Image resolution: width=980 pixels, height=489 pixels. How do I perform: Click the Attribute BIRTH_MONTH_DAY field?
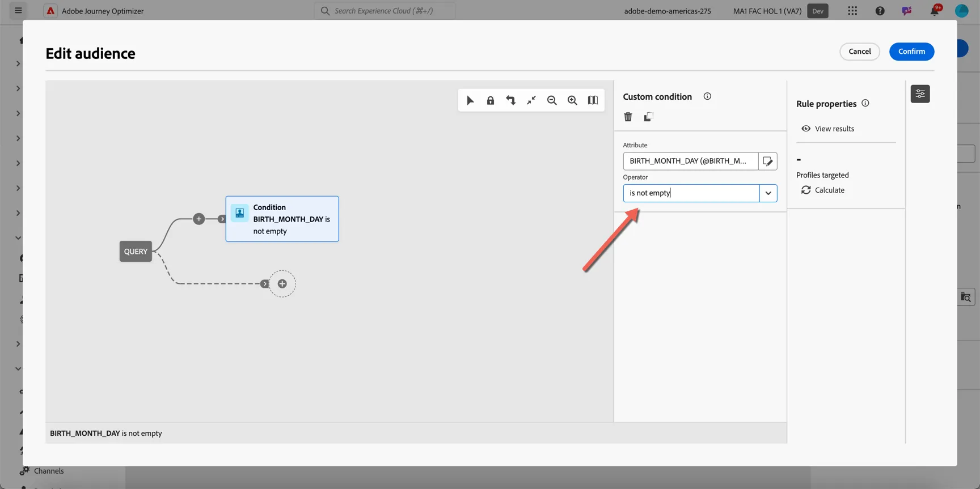point(691,161)
